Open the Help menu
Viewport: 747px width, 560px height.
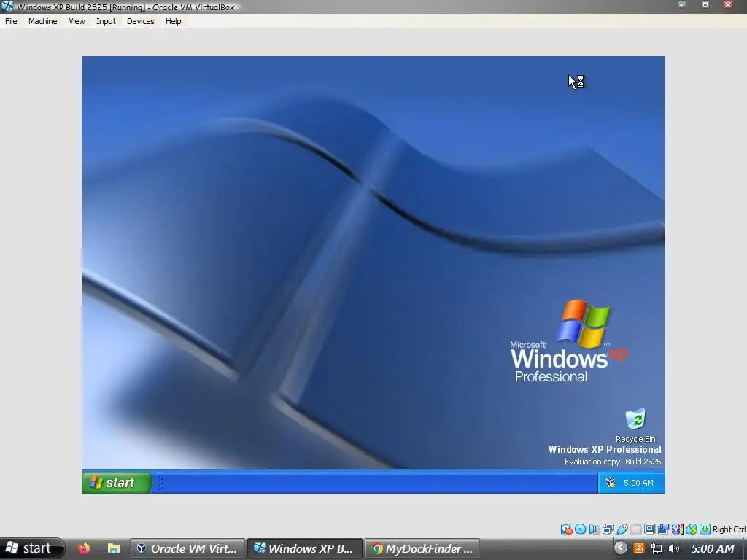[x=174, y=21]
